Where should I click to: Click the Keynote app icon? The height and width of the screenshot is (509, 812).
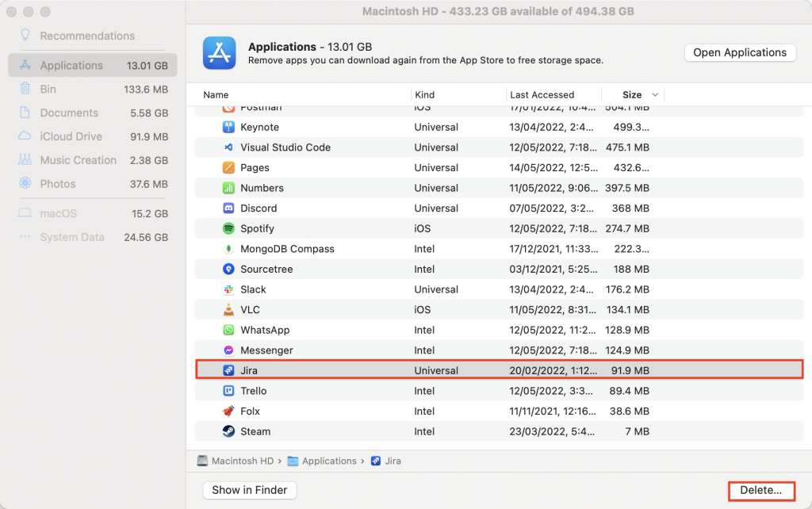228,127
